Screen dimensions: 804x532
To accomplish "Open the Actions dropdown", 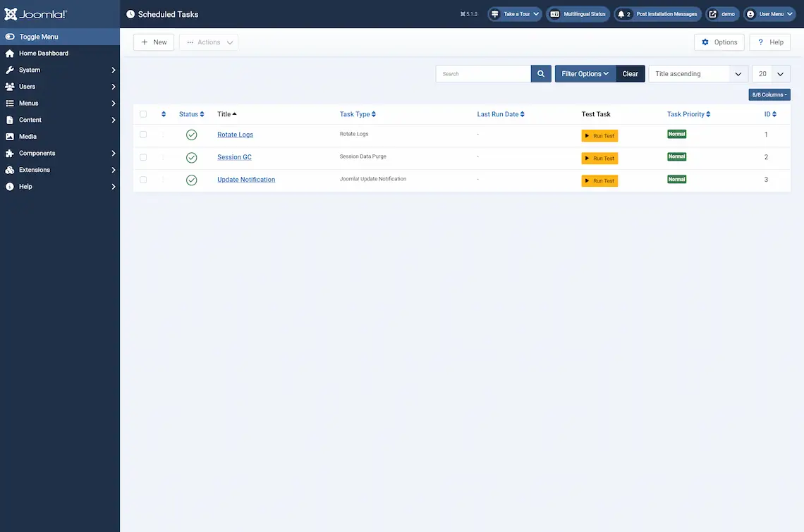I will (208, 42).
